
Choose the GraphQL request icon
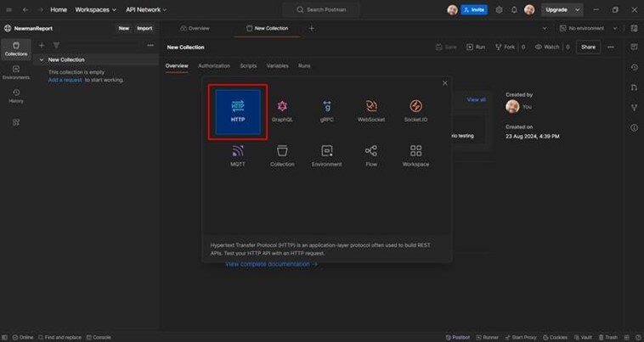click(282, 110)
